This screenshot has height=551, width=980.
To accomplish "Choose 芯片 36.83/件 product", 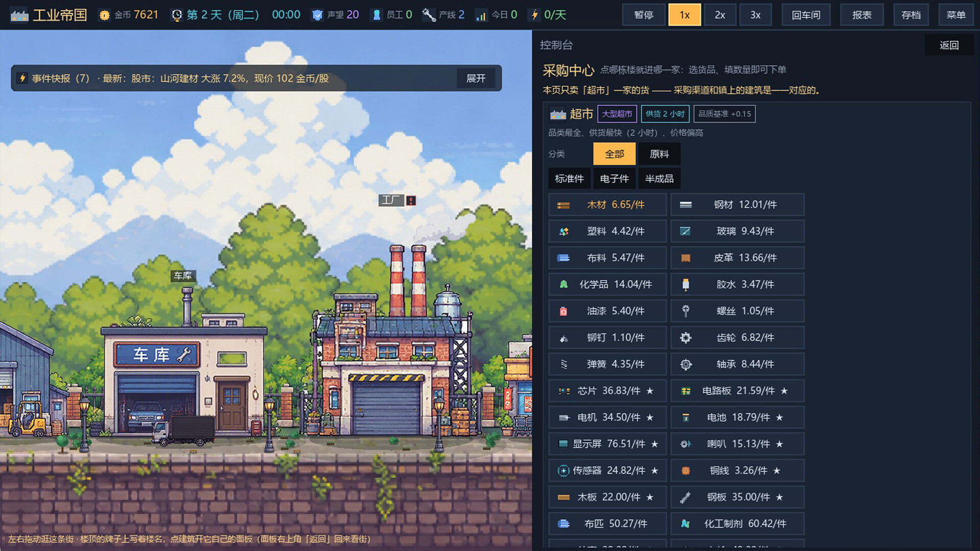I will tap(608, 391).
